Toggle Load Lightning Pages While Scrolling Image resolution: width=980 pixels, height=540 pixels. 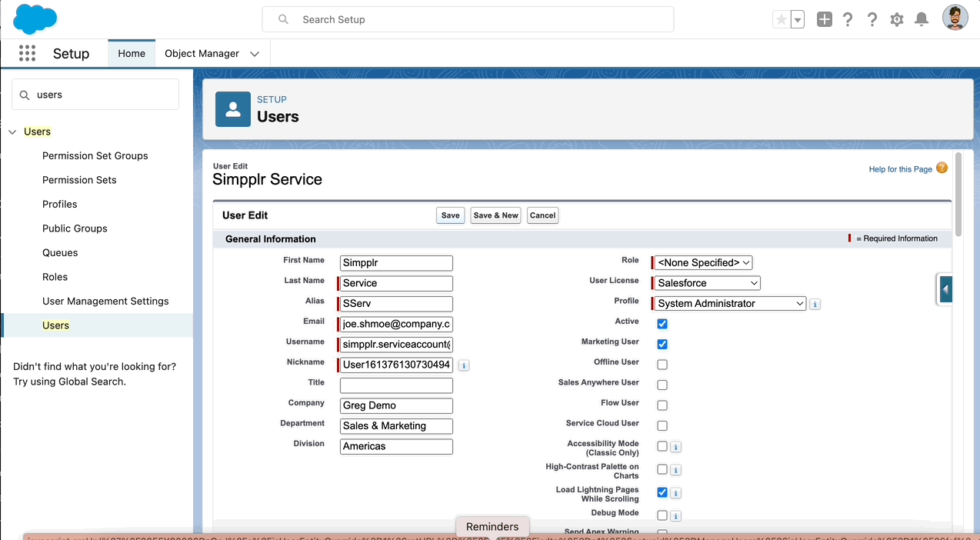[662, 492]
